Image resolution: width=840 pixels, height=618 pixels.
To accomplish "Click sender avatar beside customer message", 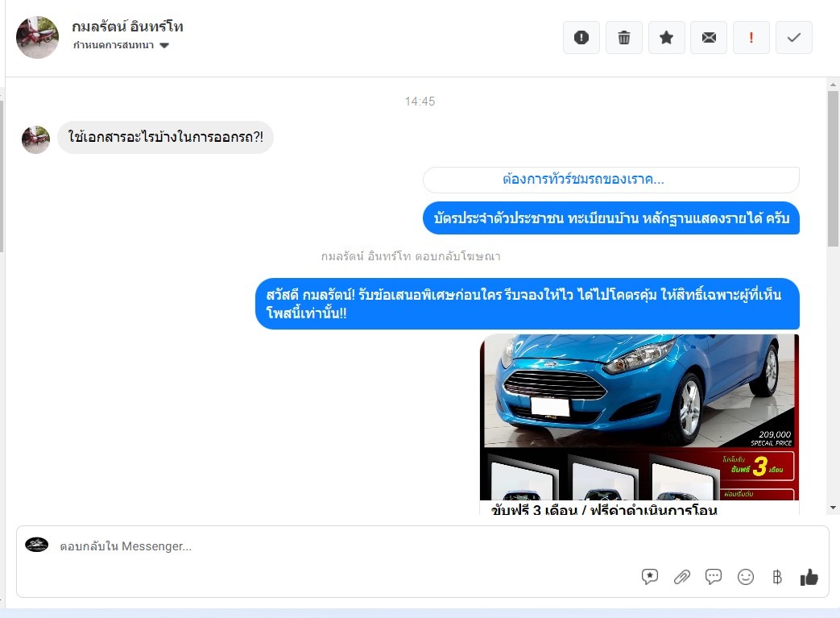I will (36, 139).
